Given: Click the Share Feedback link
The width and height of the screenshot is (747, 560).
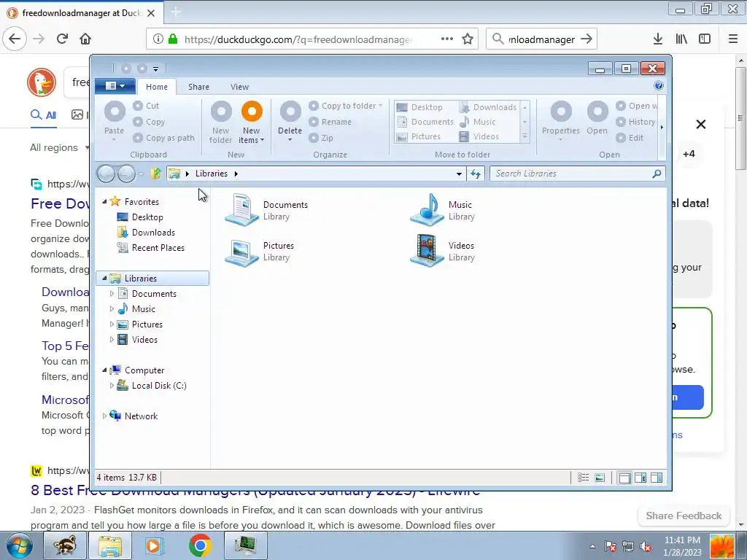Looking at the screenshot, I should click(684, 516).
